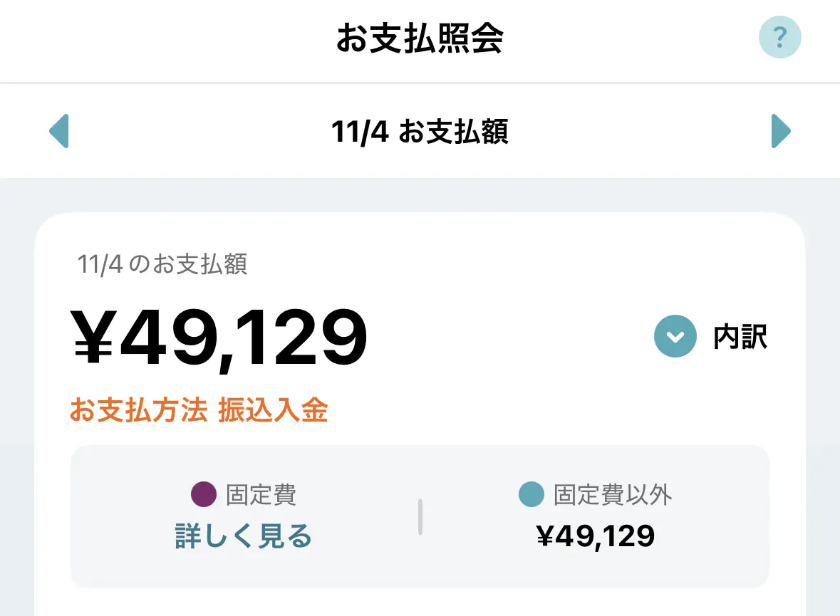The image size is (840, 616).
Task: Expand the 内訳 breakdown label
Action: 740,337
